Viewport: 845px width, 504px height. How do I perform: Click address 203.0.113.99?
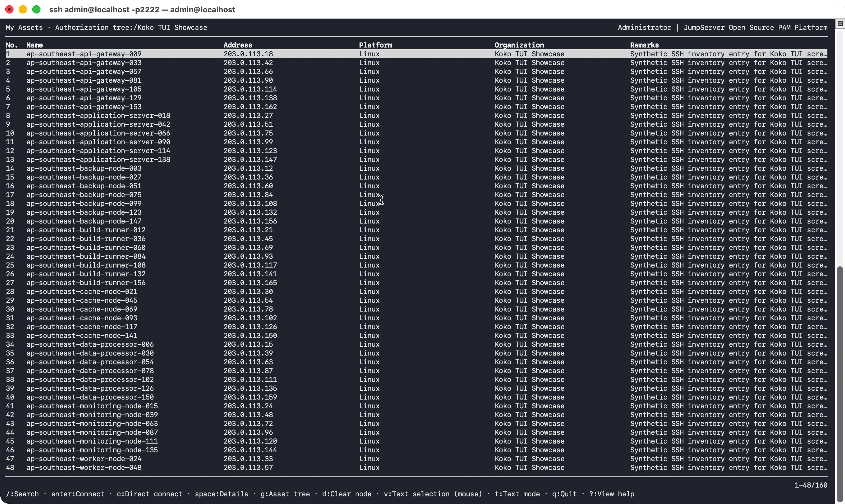248,142
